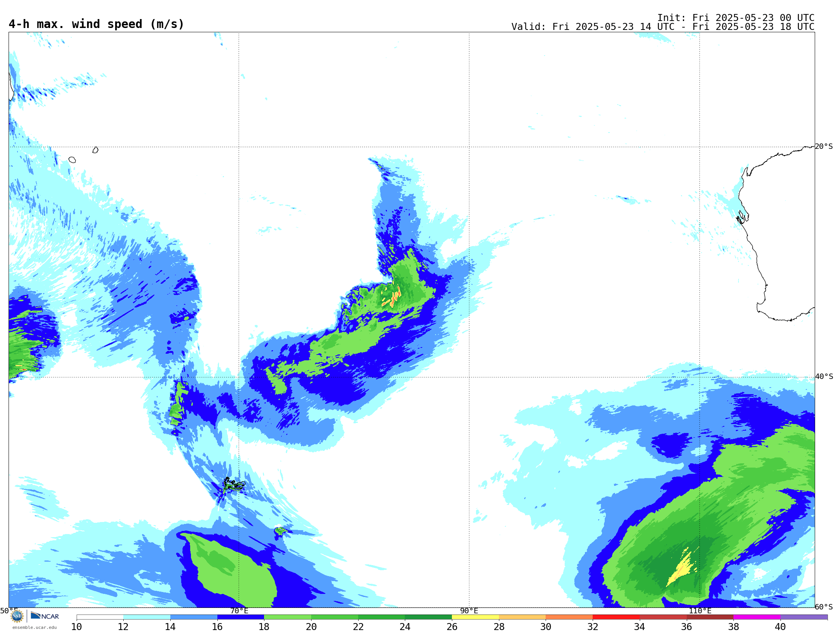Click the '4-h max. wind speed (m/s)' title

point(96,24)
